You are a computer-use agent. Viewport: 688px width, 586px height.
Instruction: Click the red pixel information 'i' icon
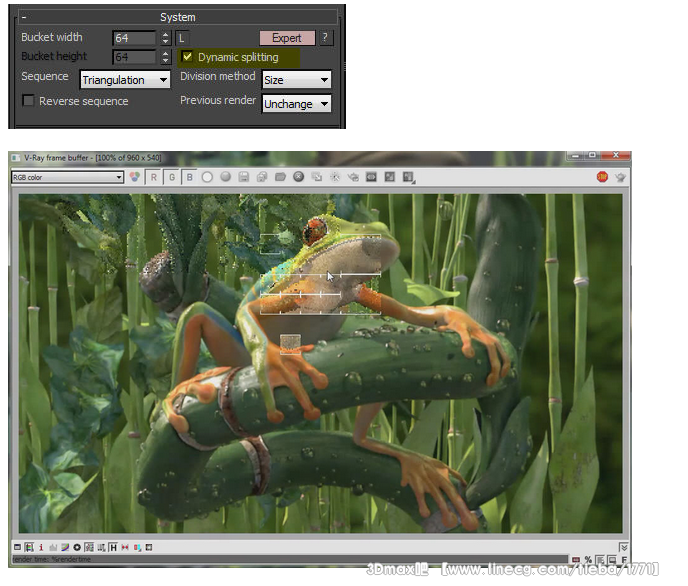click(x=41, y=547)
